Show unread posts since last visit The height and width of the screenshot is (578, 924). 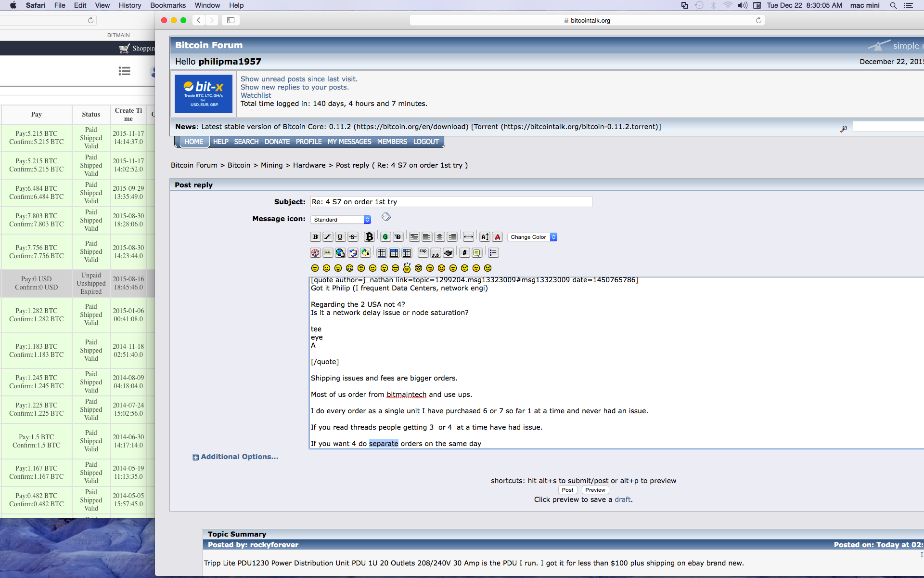tap(299, 79)
